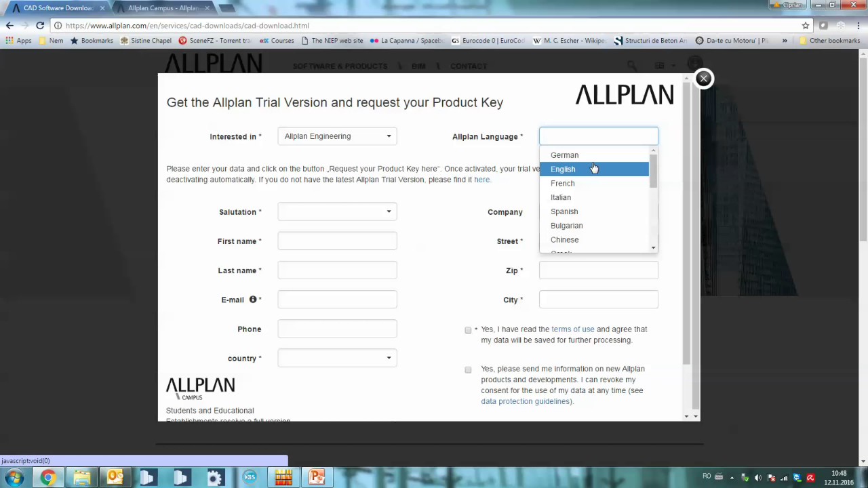This screenshot has height=488, width=868.
Task: Open the data protection guidelines link
Action: coord(526,401)
